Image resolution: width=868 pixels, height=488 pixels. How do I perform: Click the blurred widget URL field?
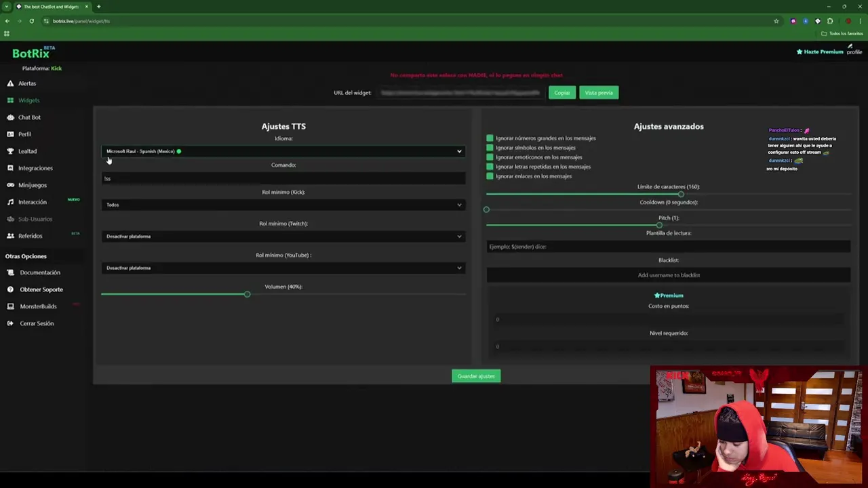point(460,93)
